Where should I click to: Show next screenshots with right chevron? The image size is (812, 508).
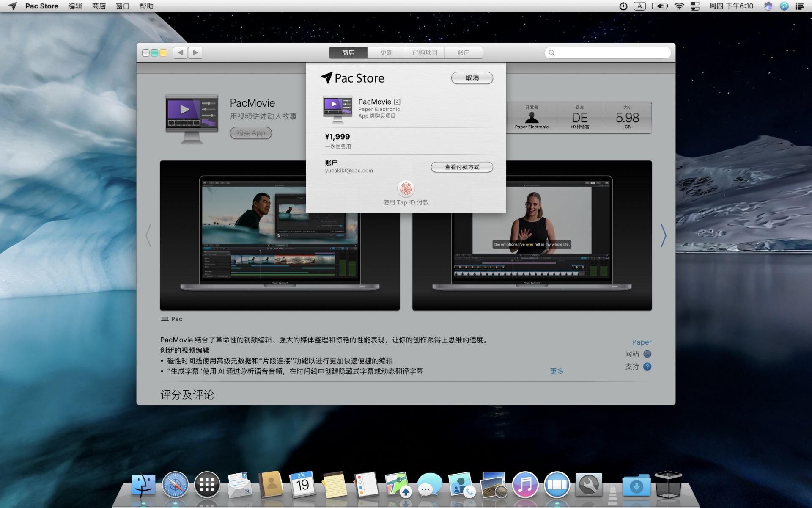[x=663, y=235]
